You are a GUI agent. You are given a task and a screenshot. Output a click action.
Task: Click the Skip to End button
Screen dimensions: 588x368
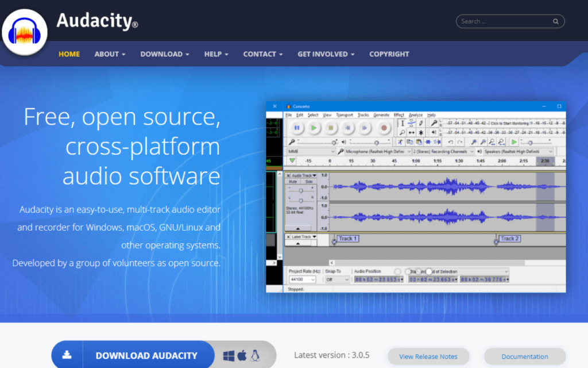tap(365, 128)
